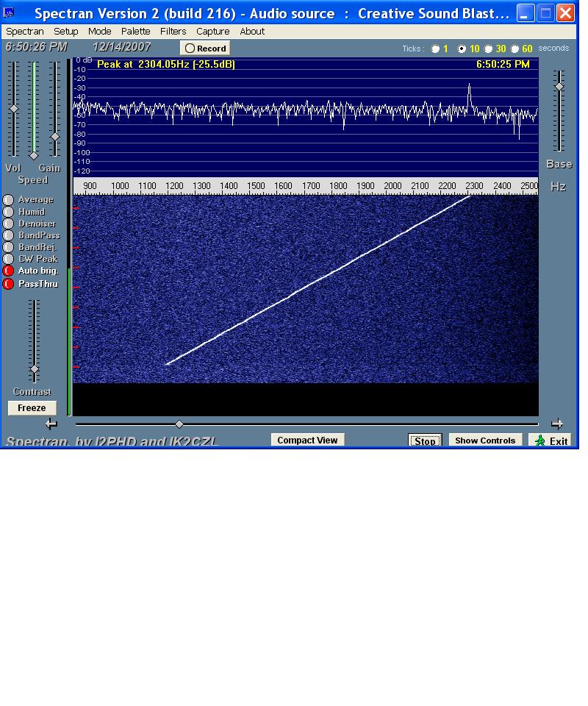Enable the Denoiser filter

pos(8,224)
